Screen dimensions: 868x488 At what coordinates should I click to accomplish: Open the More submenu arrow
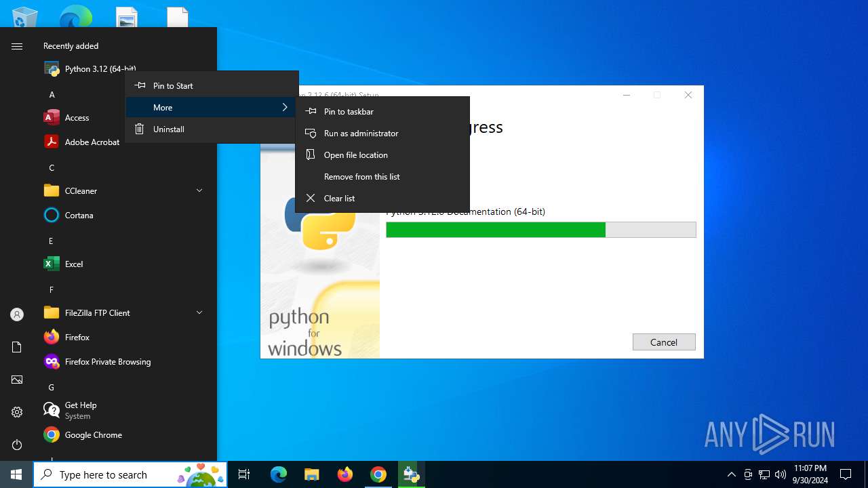coord(285,107)
